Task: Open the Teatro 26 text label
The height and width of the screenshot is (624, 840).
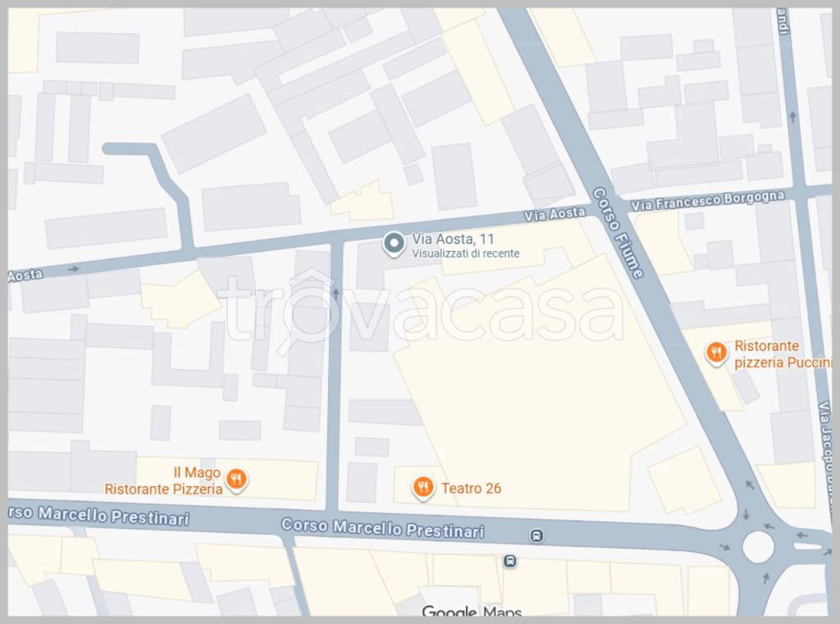Action: [472, 489]
